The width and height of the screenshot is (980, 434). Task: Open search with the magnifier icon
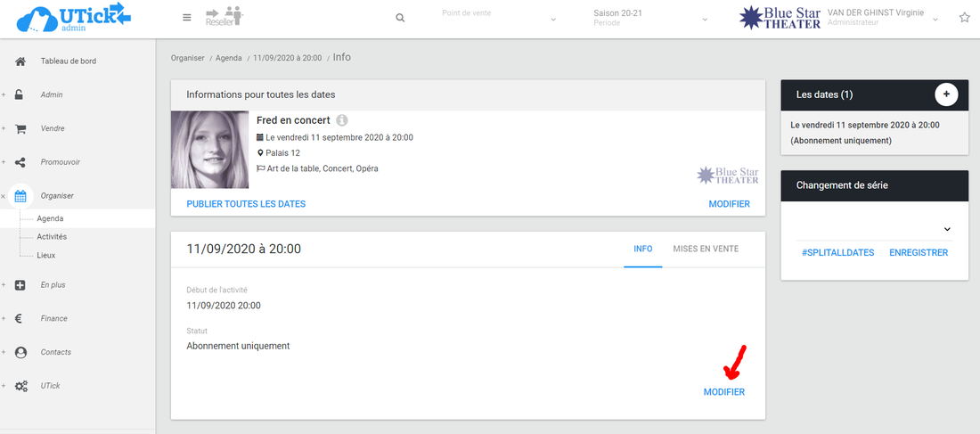tap(400, 18)
